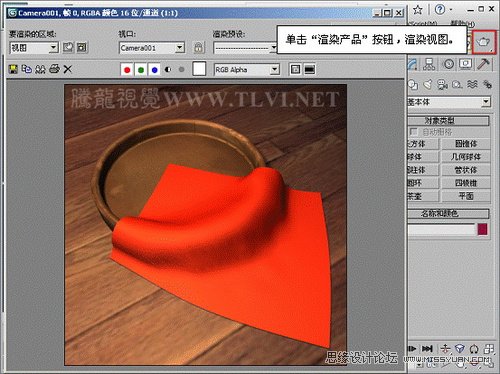
Task: Select the Systems gears category icon
Action: pos(487,85)
